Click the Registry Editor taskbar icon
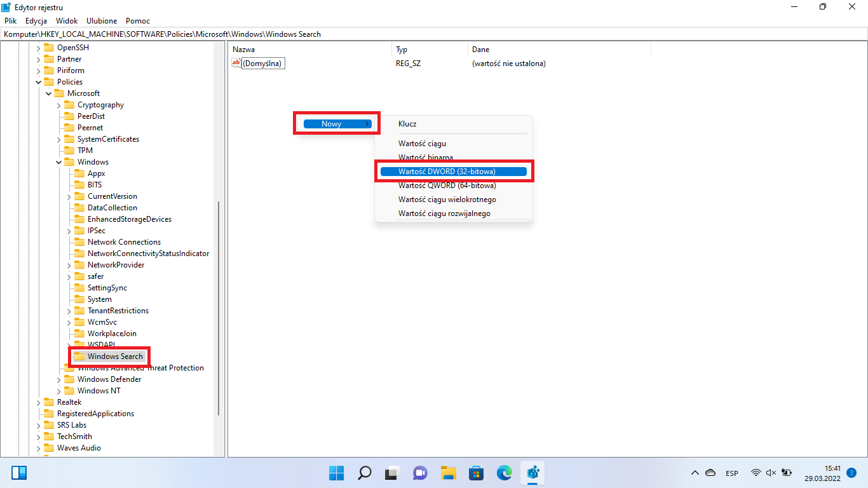This screenshot has width=868, height=488. (532, 473)
